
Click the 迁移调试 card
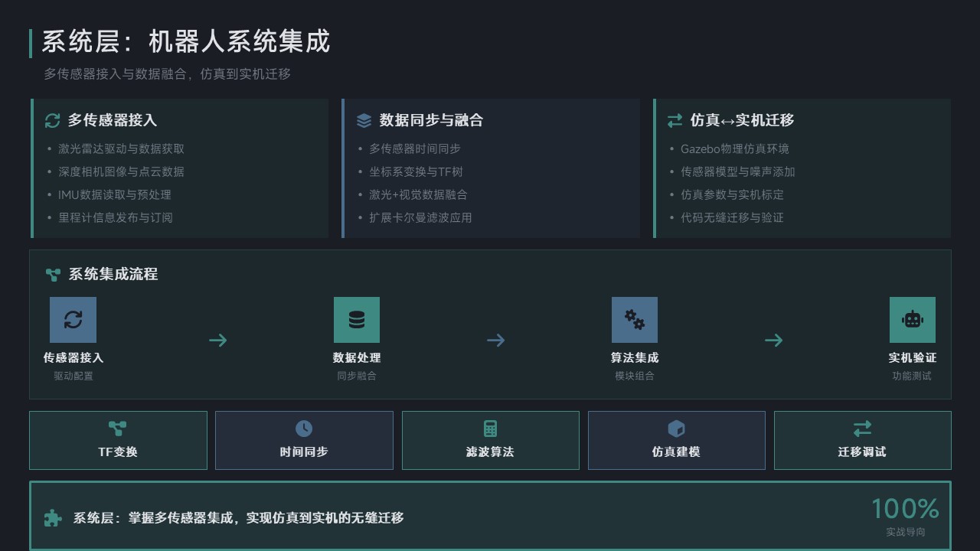click(862, 440)
